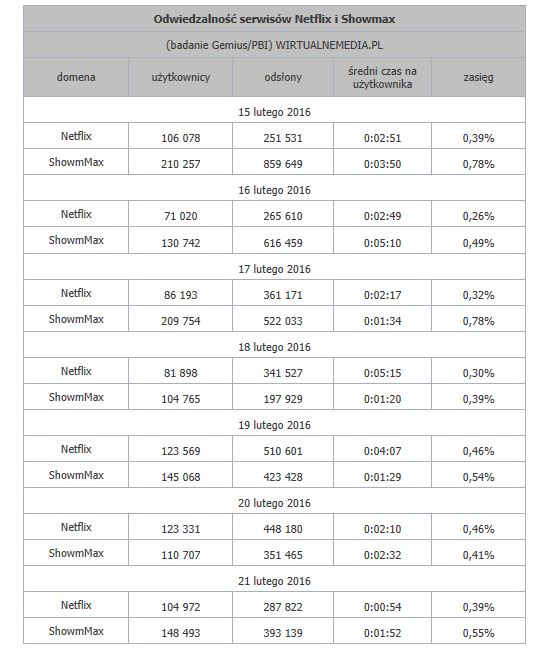The width and height of the screenshot is (535, 654).
Task: Select the 'zasięg' column header
Action: (x=478, y=77)
